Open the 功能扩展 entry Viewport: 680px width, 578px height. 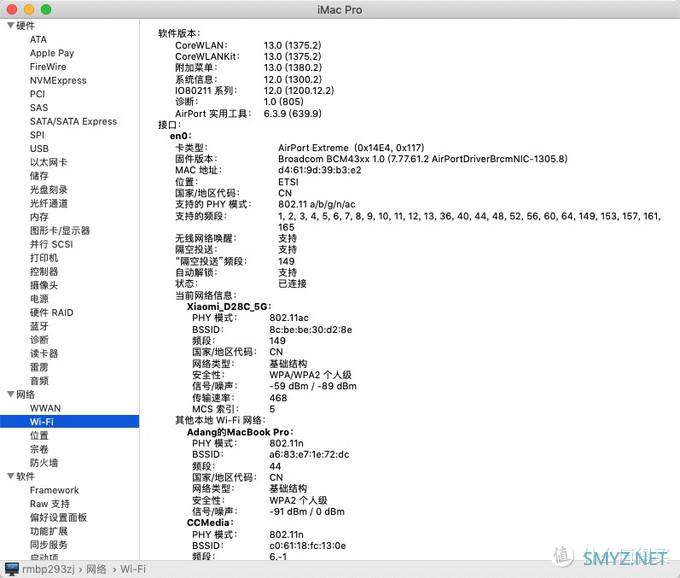coord(49,531)
